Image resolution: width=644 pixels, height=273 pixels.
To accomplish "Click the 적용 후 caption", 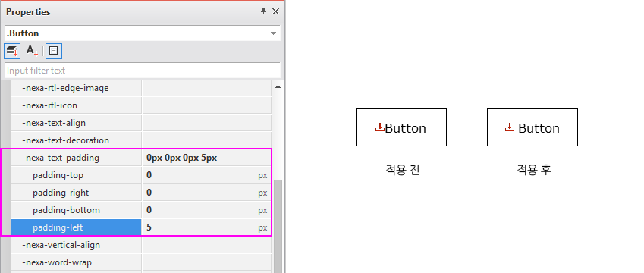I will 534,170.
